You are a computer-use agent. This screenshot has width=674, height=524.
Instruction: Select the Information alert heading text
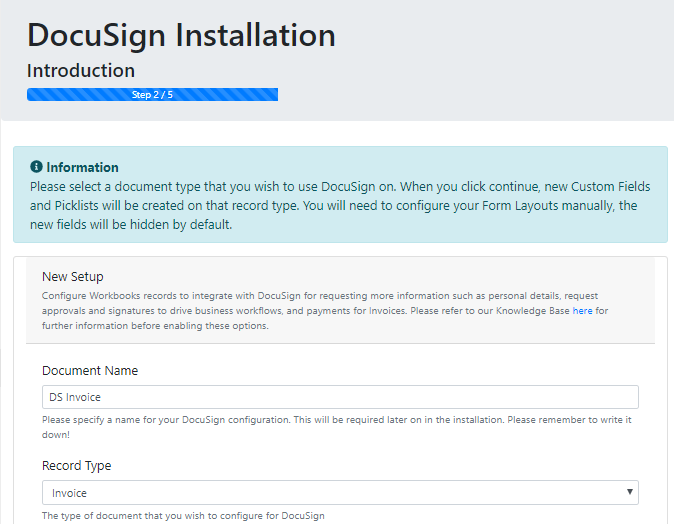82,167
